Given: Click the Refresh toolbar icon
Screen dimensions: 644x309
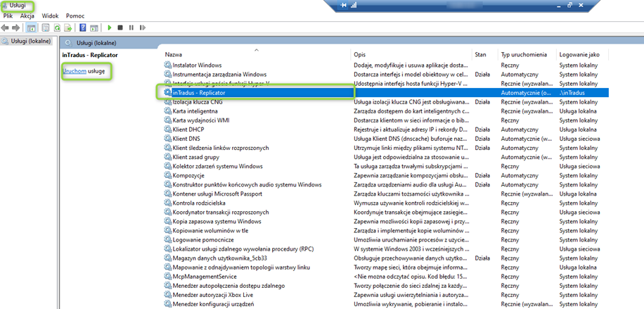Looking at the screenshot, I should tap(56, 27).
